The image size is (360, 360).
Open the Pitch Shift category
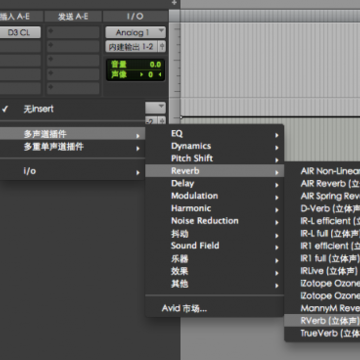pyautogui.click(x=215, y=159)
